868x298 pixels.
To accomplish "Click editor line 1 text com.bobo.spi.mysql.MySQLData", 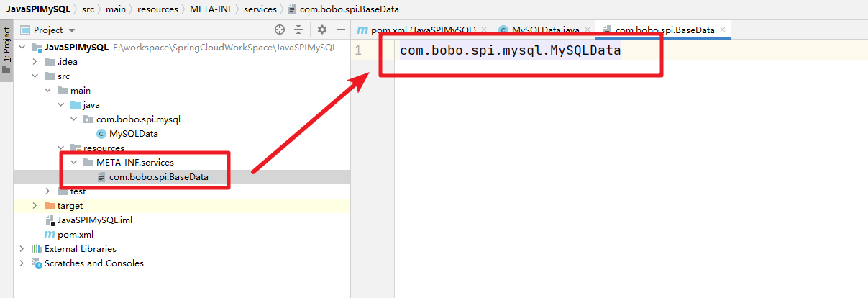I will (x=510, y=51).
